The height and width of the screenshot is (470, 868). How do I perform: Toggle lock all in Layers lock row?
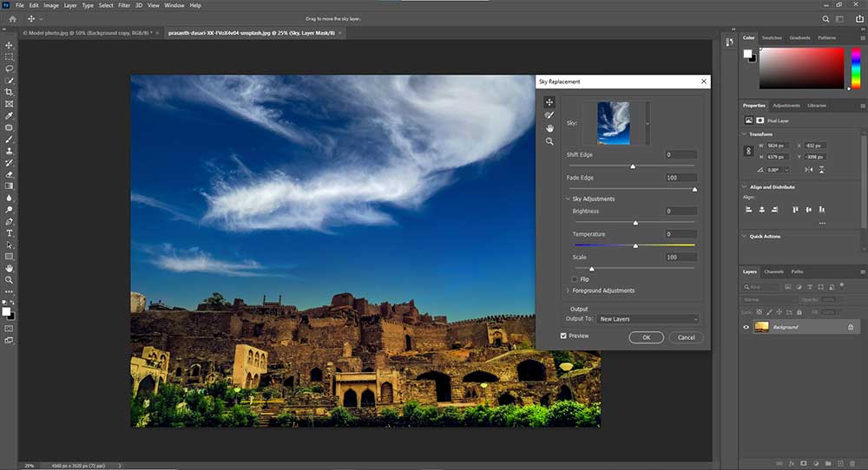coord(799,312)
